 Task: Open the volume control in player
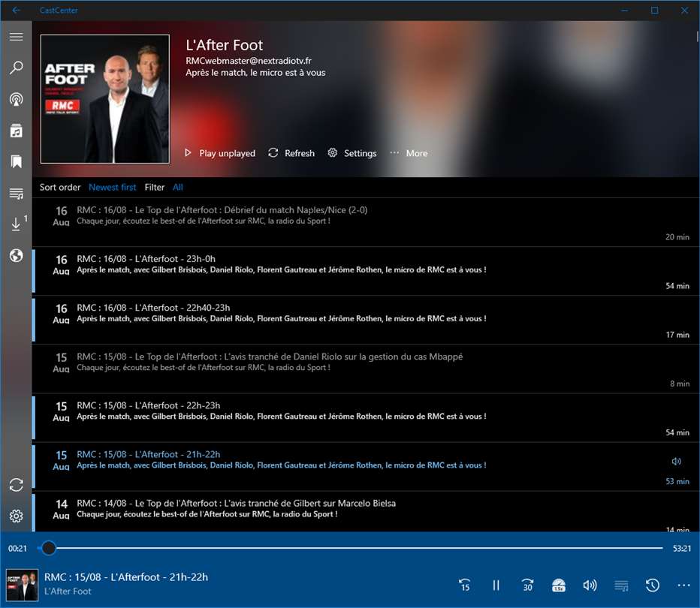590,585
